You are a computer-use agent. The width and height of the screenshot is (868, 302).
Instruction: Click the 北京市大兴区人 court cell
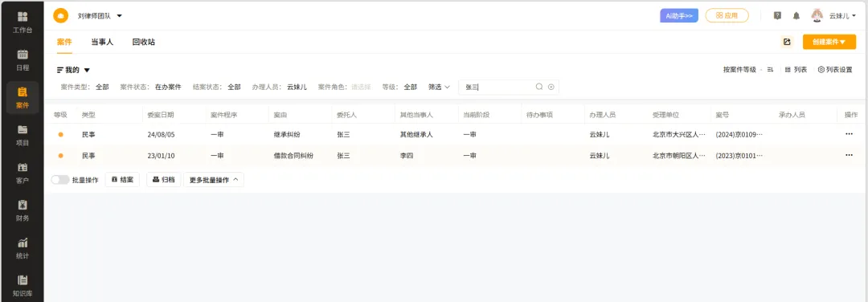(x=679, y=134)
